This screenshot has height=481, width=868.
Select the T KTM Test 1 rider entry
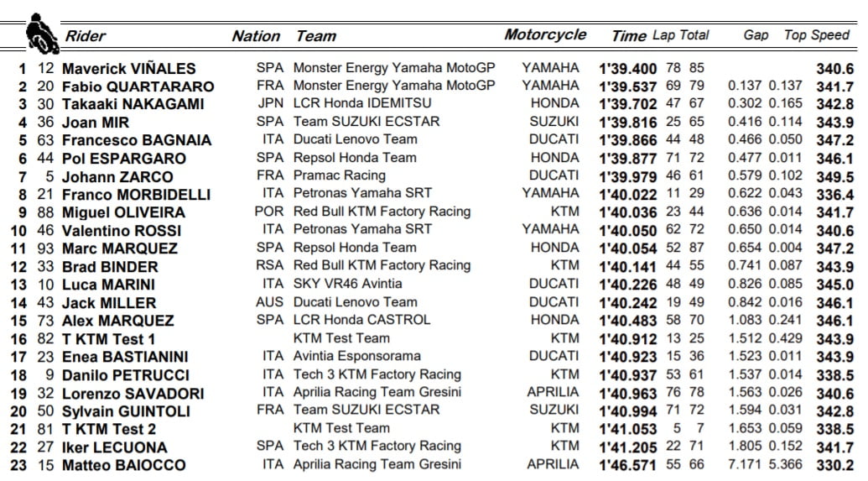click(x=108, y=338)
